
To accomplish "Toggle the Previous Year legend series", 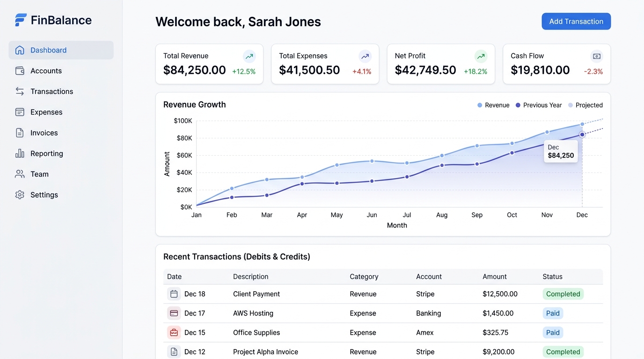I will pos(539,105).
